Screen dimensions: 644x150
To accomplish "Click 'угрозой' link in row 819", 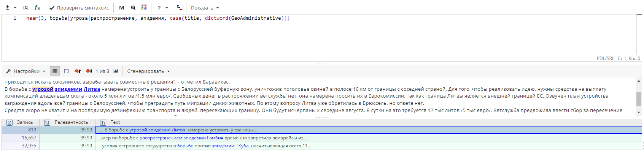I will (138, 130).
